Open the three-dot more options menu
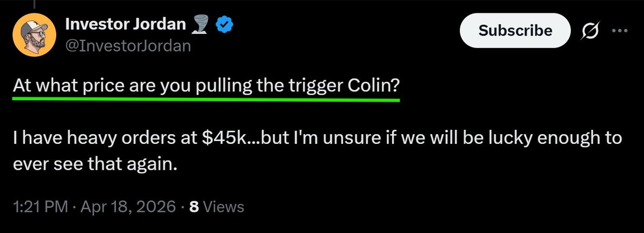The image size is (644, 233). point(620,31)
